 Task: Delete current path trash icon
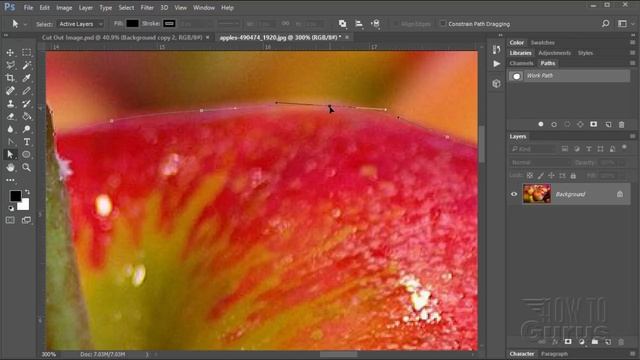(621, 124)
